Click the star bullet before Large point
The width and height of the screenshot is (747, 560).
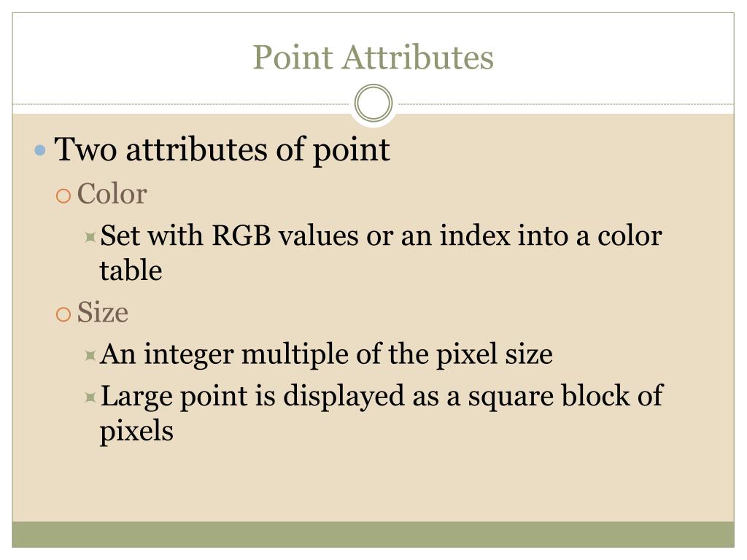[90, 397]
